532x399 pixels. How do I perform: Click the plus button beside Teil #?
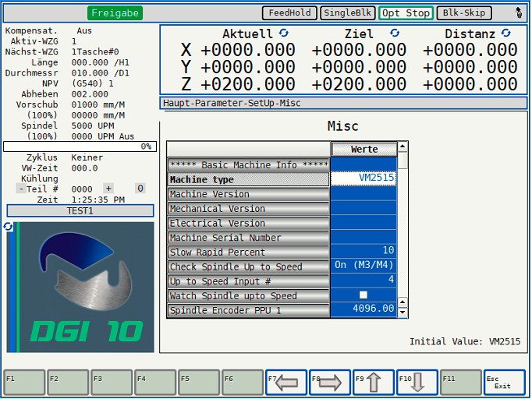coord(108,189)
